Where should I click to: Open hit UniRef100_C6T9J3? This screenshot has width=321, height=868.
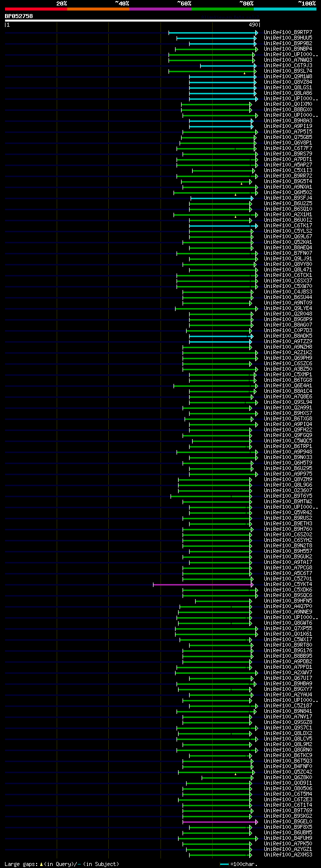click(x=288, y=65)
